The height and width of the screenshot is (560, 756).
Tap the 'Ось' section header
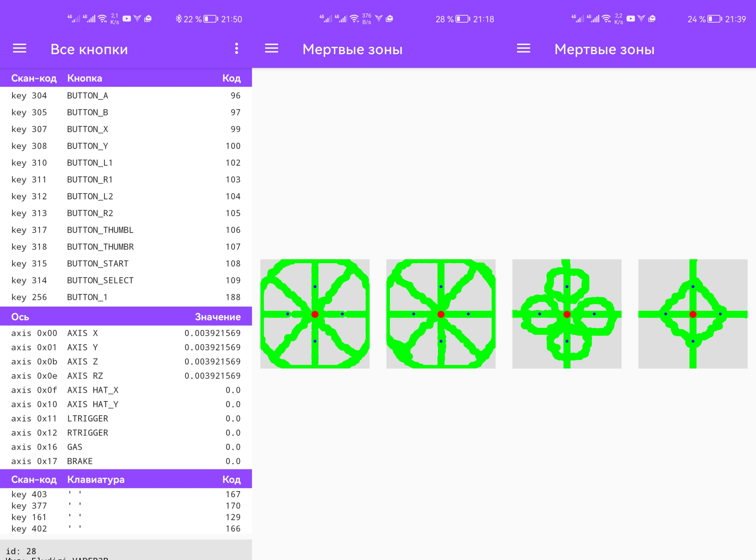point(20,316)
